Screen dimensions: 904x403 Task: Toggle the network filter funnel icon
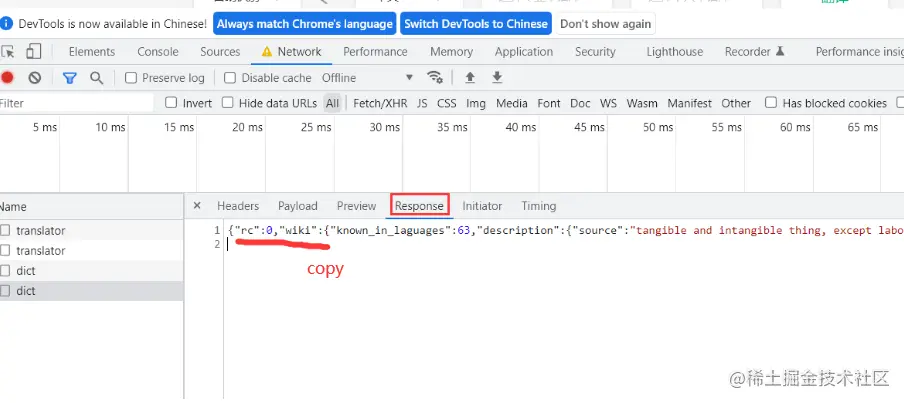pos(70,78)
